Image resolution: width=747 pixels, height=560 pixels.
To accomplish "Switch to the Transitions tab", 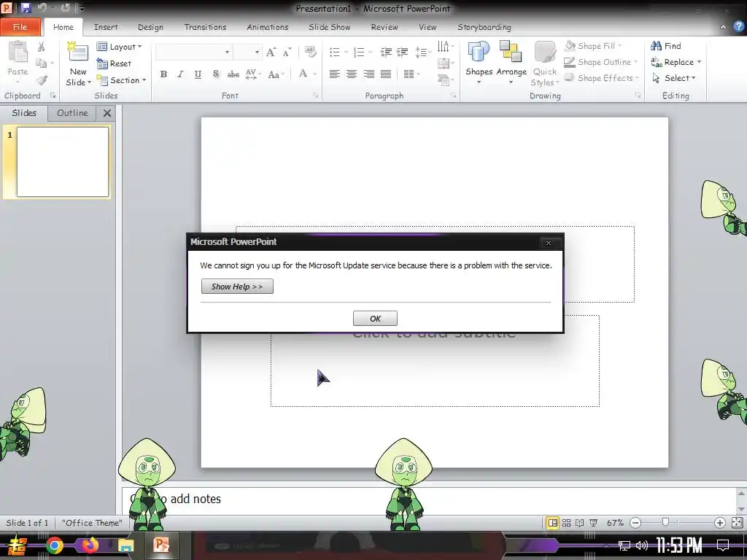I will [205, 27].
